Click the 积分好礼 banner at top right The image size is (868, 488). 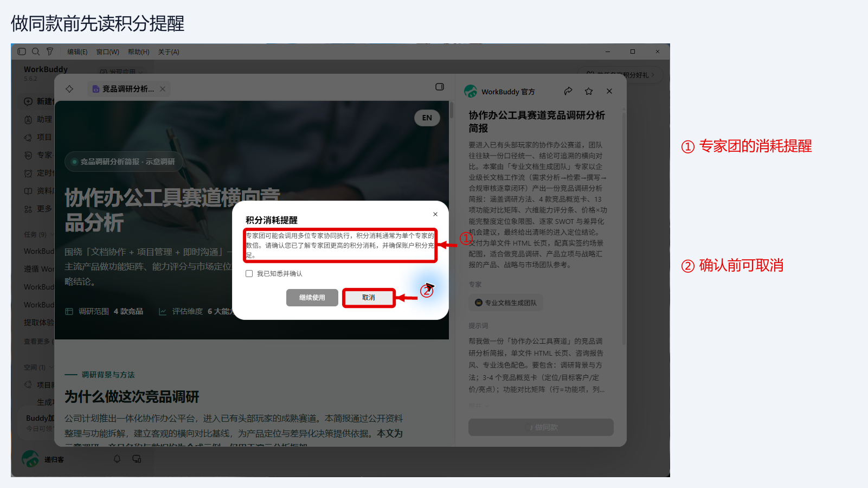pyautogui.click(x=622, y=75)
